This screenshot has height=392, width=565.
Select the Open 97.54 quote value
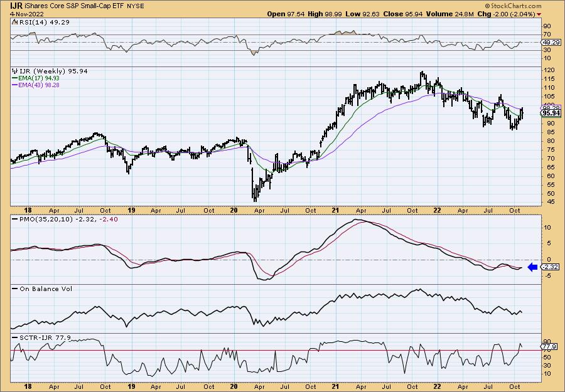pos(286,14)
